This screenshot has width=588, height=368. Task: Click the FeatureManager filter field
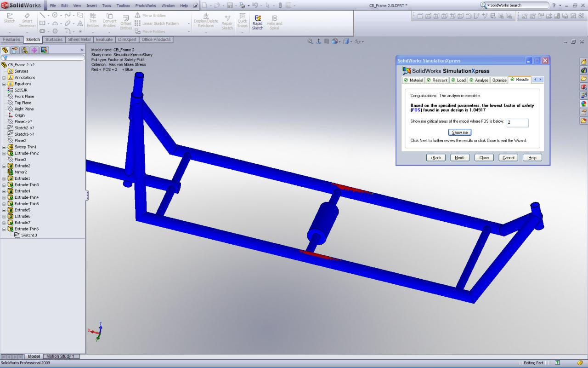tap(43, 58)
